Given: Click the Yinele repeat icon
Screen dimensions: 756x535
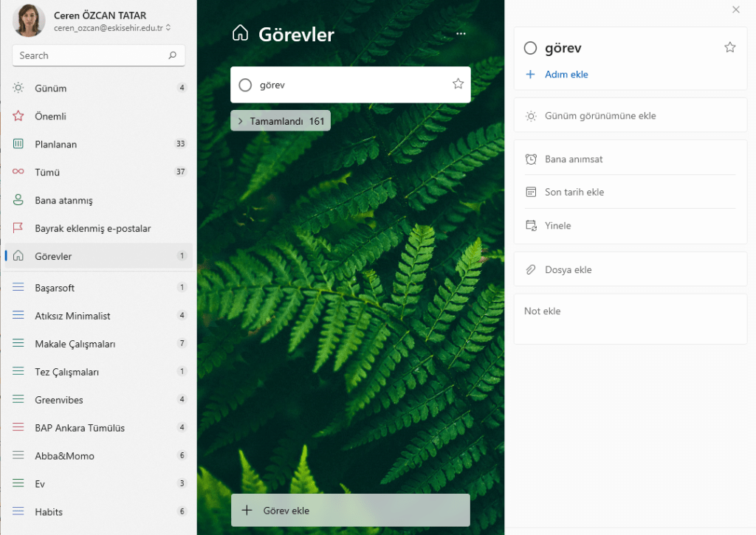Looking at the screenshot, I should [x=531, y=226].
